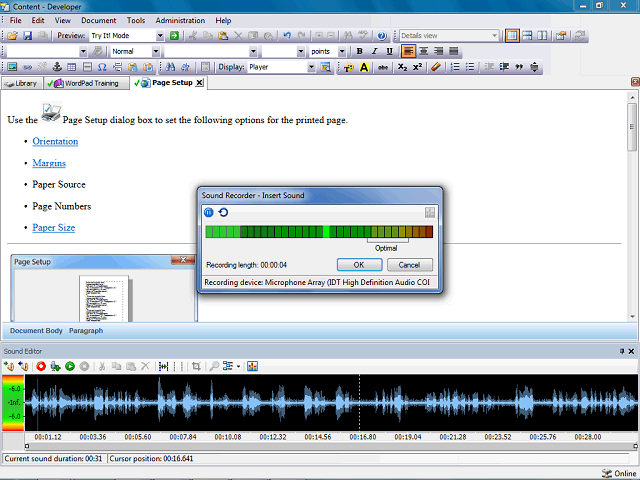Align paragraph right

coord(439,51)
